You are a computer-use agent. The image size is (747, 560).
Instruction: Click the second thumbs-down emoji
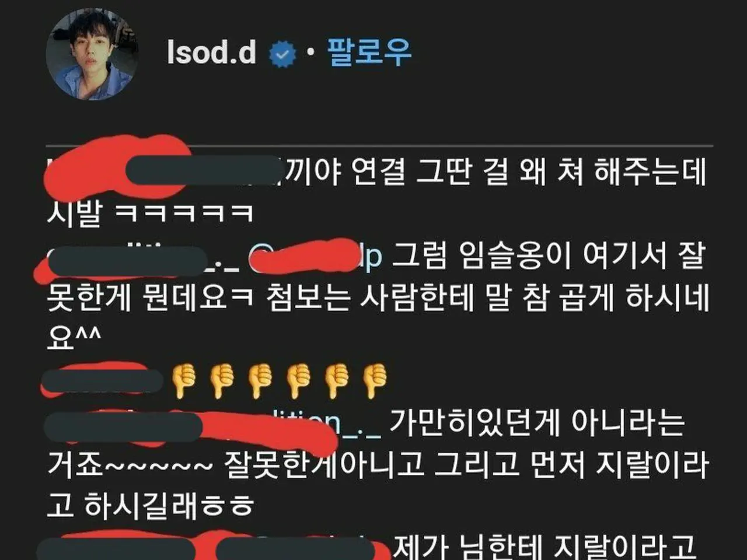click(x=222, y=381)
